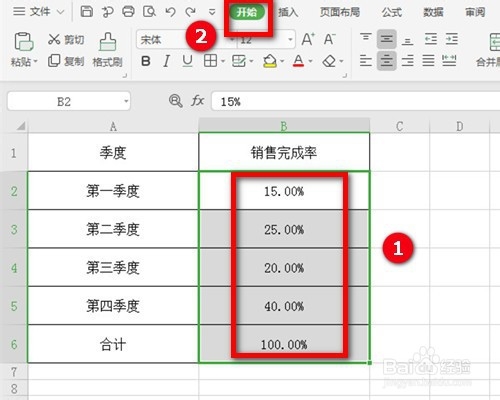Switch to the 数据 tab
Screen dimensions: 500x400
click(433, 12)
